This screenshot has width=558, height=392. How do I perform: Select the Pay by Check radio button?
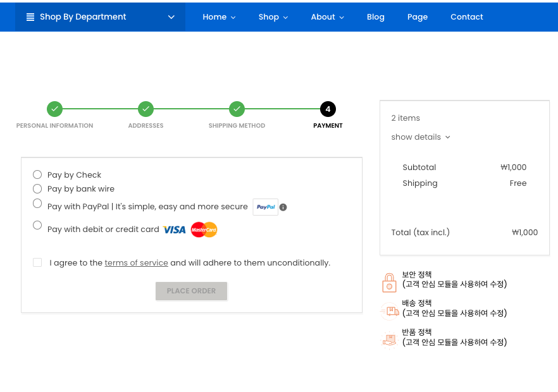(37, 175)
